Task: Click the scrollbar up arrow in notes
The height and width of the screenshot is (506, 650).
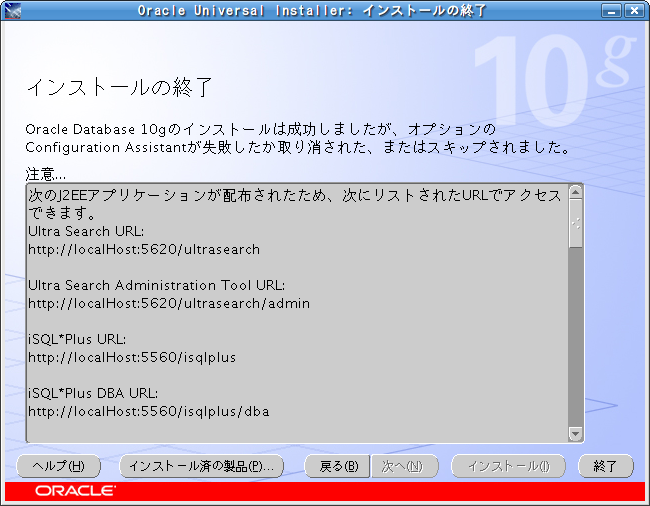Action: coord(575,192)
